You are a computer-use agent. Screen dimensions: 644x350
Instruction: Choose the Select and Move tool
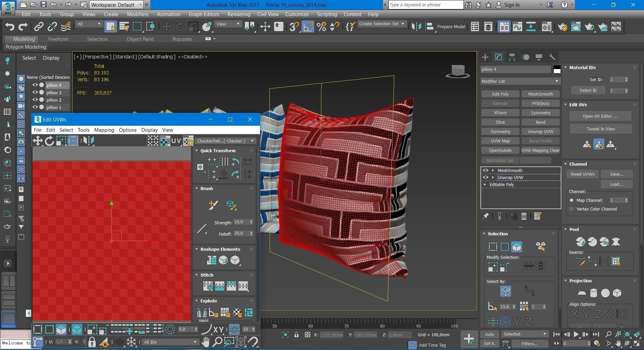pos(166,26)
